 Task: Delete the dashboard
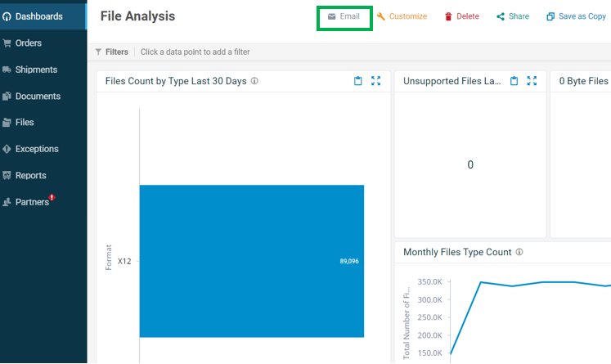tap(462, 16)
